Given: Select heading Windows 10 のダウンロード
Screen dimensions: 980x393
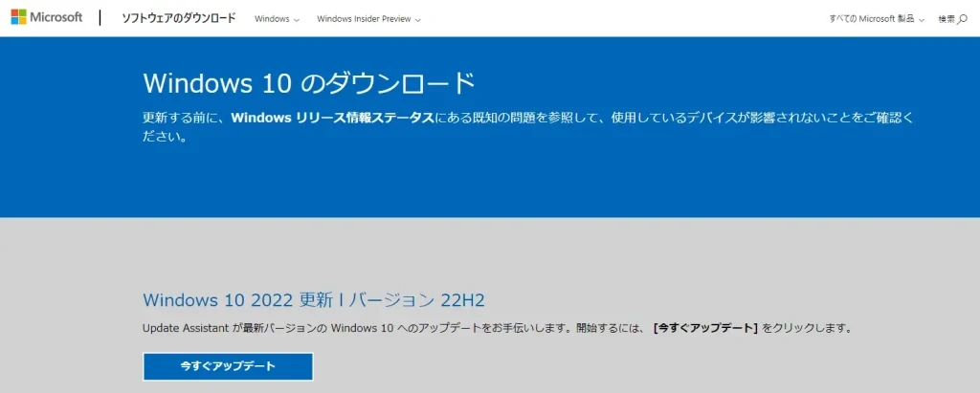Looking at the screenshot, I should tap(309, 83).
